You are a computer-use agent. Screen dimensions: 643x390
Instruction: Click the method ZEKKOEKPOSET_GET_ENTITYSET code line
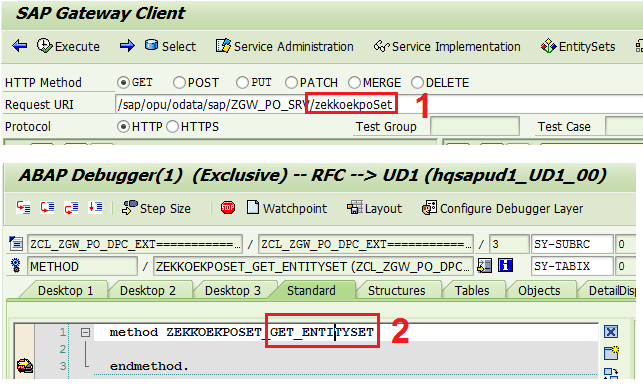click(x=242, y=332)
